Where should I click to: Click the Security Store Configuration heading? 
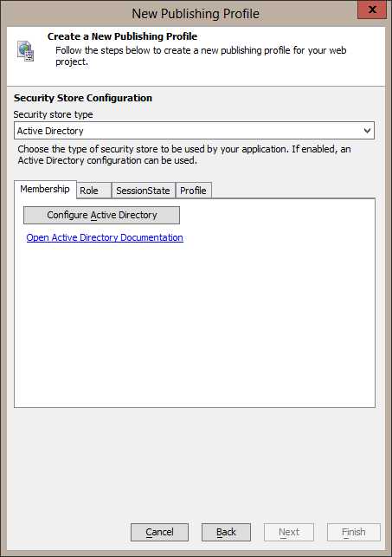(83, 98)
